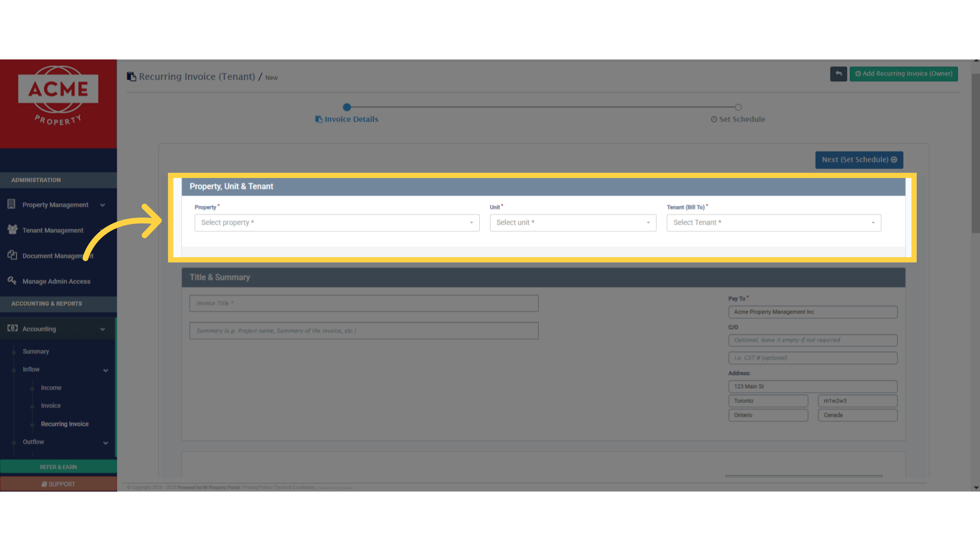Click the Accounting money icon
This screenshot has width=980, height=551.
[12, 328]
